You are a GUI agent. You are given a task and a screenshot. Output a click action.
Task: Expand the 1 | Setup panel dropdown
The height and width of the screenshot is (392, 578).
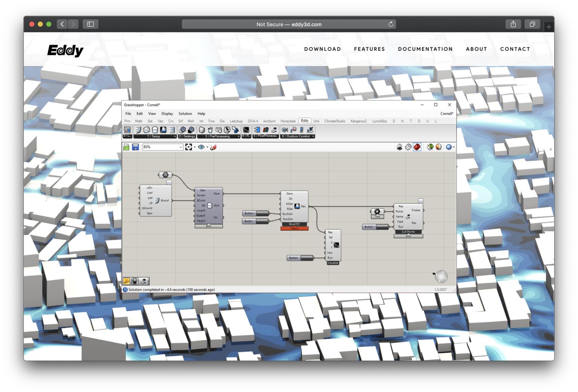click(175, 136)
